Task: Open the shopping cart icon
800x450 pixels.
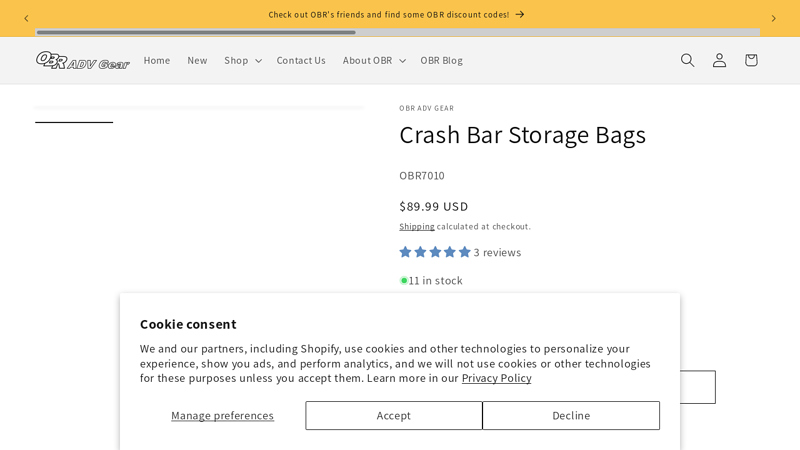Action: point(751,60)
